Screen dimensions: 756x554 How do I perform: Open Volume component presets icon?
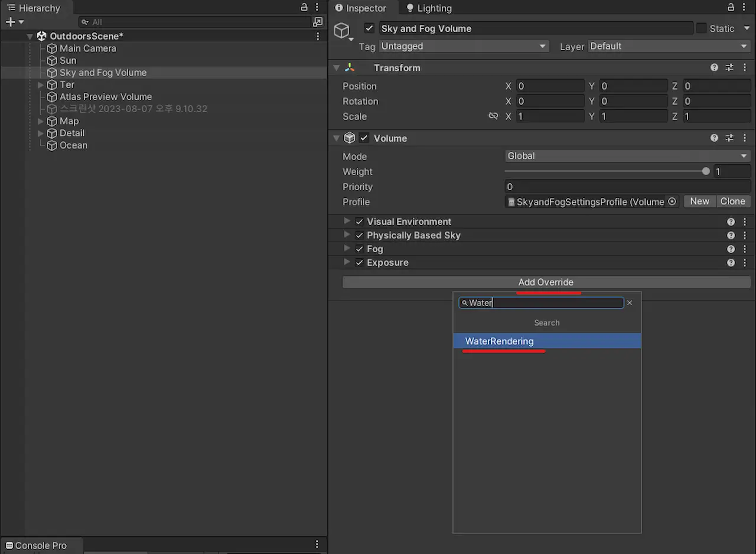point(730,138)
